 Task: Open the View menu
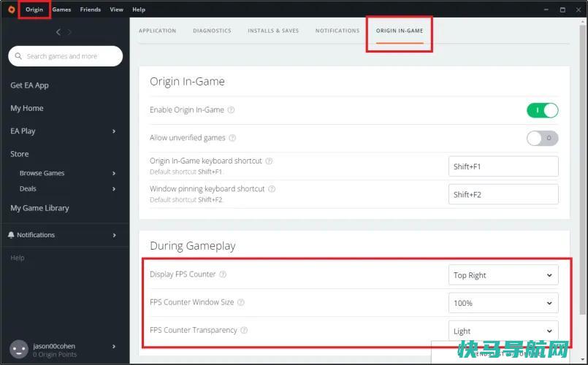click(x=116, y=9)
